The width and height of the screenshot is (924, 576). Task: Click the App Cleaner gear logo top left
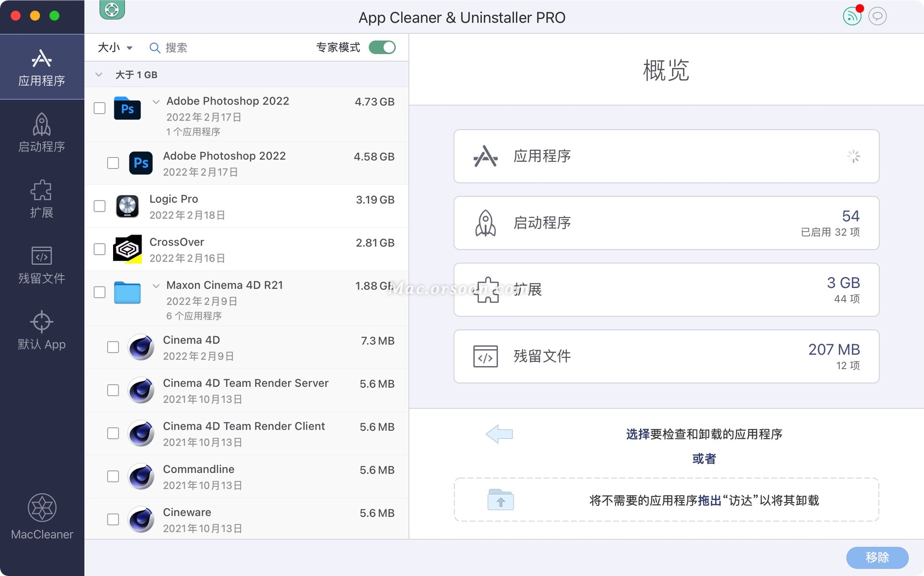(112, 10)
